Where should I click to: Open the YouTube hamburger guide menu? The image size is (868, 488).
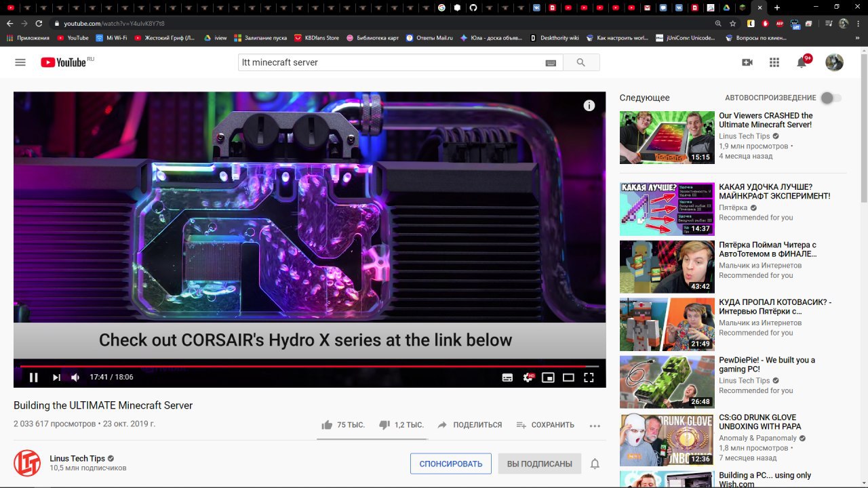20,62
